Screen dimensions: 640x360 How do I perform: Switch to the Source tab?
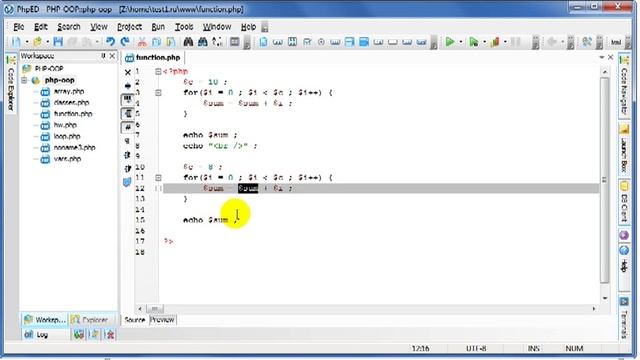(135, 320)
